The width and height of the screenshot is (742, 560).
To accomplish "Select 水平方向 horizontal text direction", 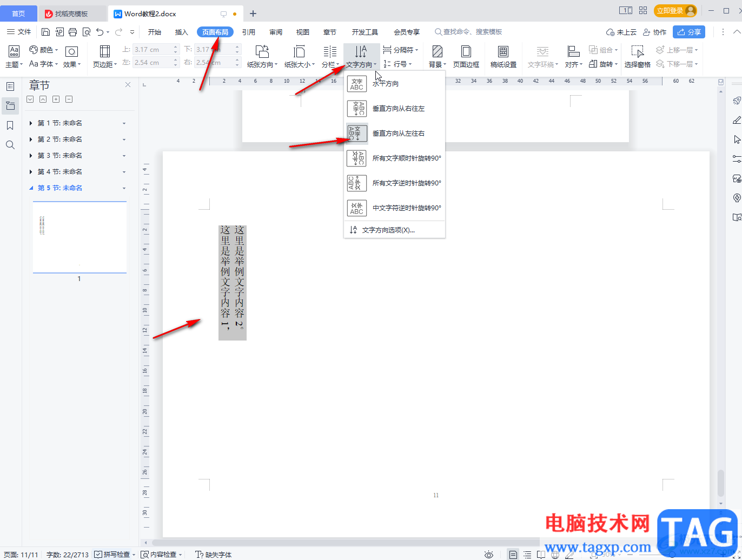I will click(x=394, y=84).
